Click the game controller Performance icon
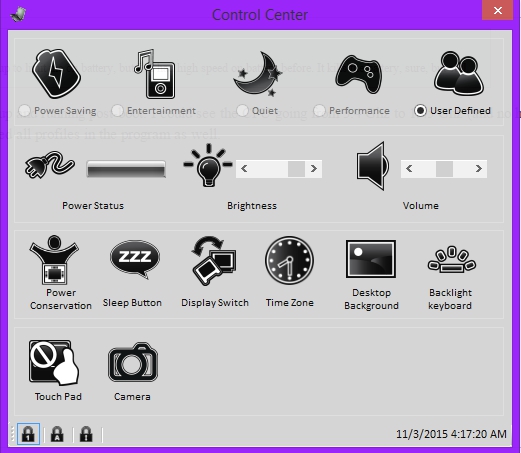 359,74
